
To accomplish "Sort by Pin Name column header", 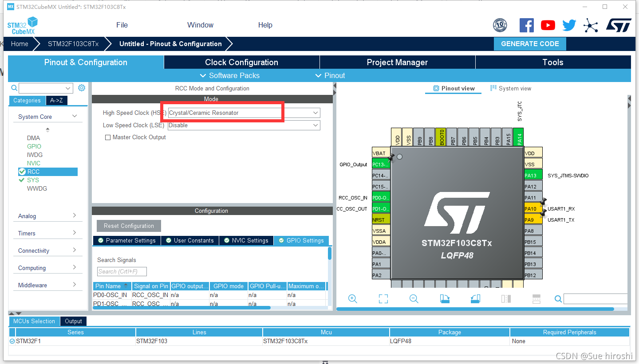I will (x=112, y=286).
